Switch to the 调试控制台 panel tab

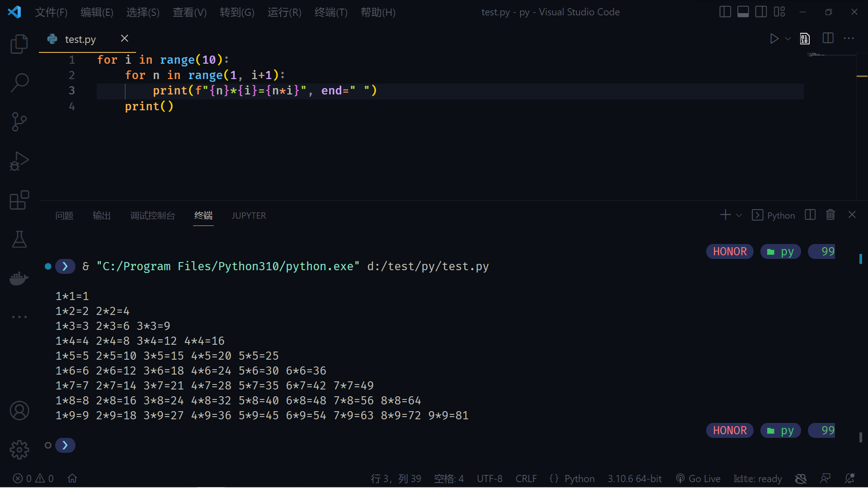tap(152, 216)
